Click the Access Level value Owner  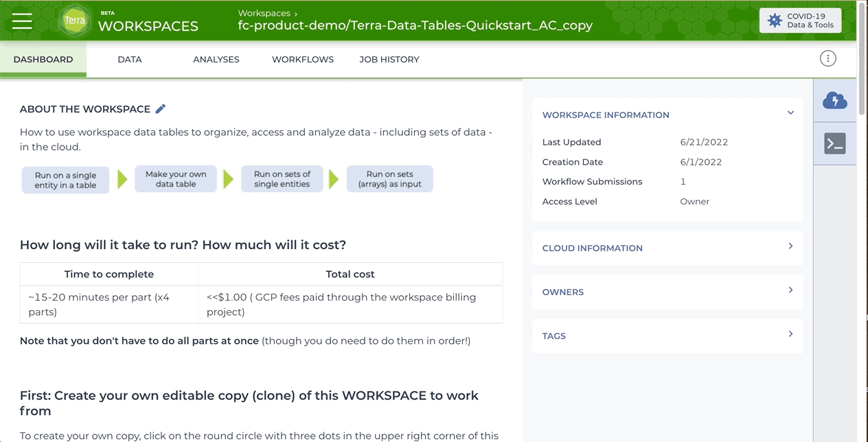coord(695,202)
